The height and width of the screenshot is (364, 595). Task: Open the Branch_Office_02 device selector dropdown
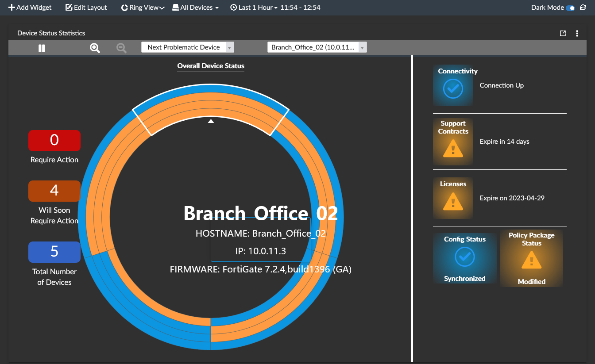click(317, 47)
